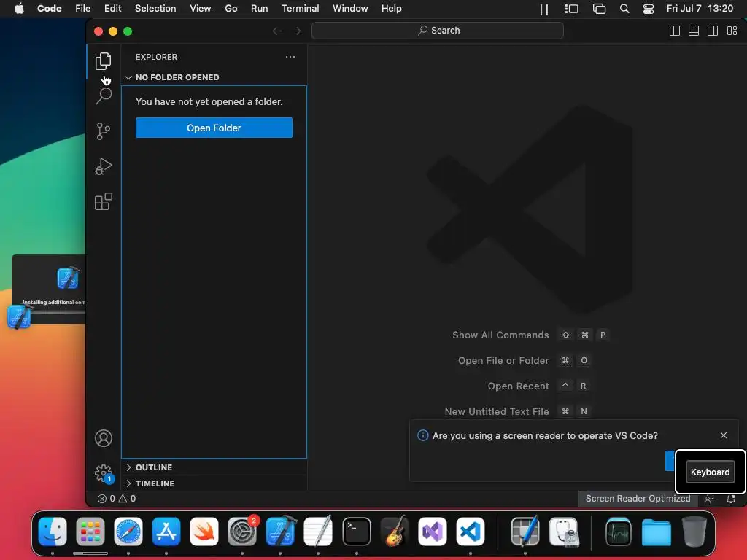Open the Edit menu
Screen dimensions: 747x560
pos(113,9)
